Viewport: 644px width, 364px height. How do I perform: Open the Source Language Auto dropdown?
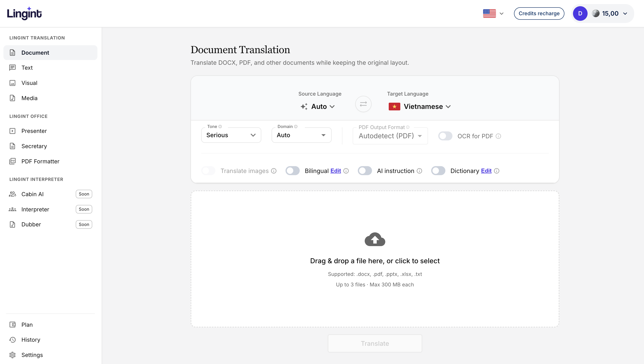click(318, 107)
